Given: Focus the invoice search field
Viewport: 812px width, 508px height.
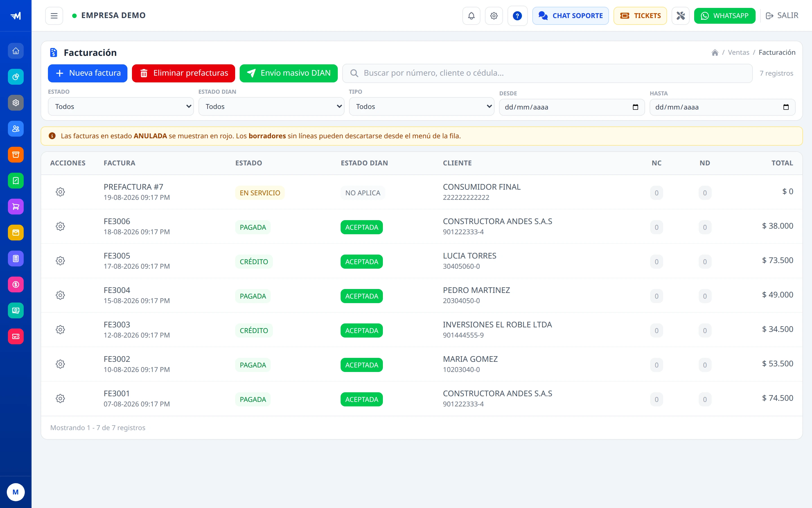Looking at the screenshot, I should (547, 73).
